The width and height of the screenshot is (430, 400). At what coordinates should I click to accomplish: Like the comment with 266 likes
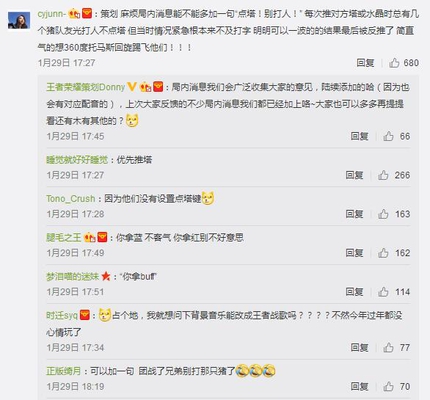[383, 175]
